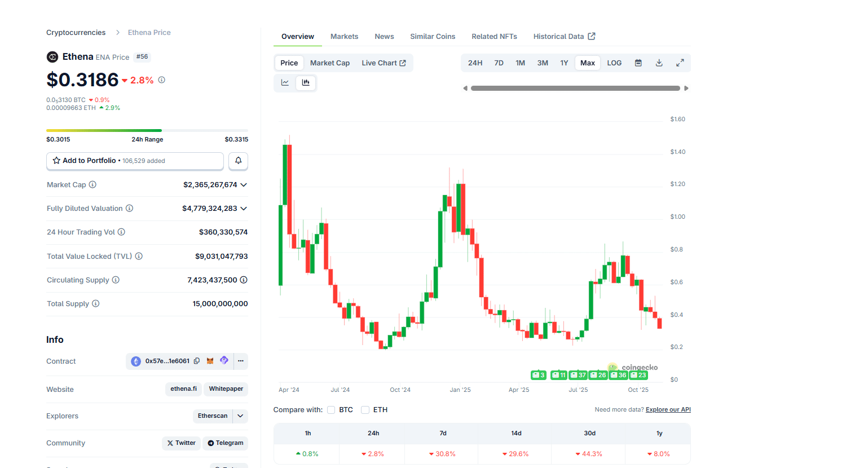Open the Ethena Whitepaper link
This screenshot has height=468, width=868.
point(226,389)
